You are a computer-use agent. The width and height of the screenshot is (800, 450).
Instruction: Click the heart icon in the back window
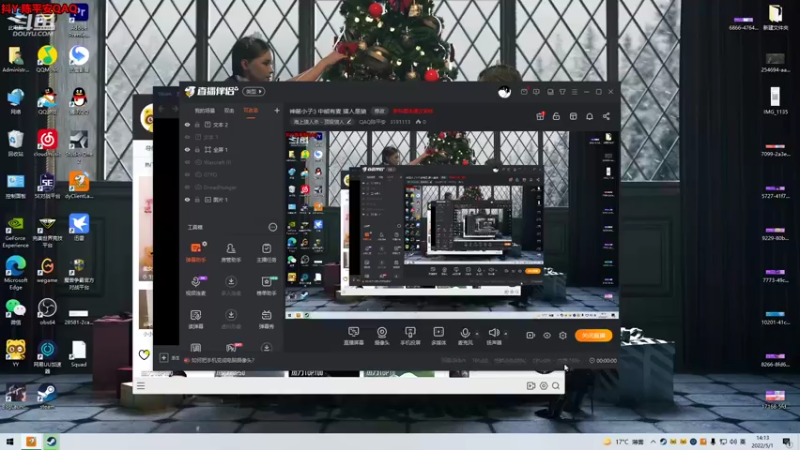[144, 354]
